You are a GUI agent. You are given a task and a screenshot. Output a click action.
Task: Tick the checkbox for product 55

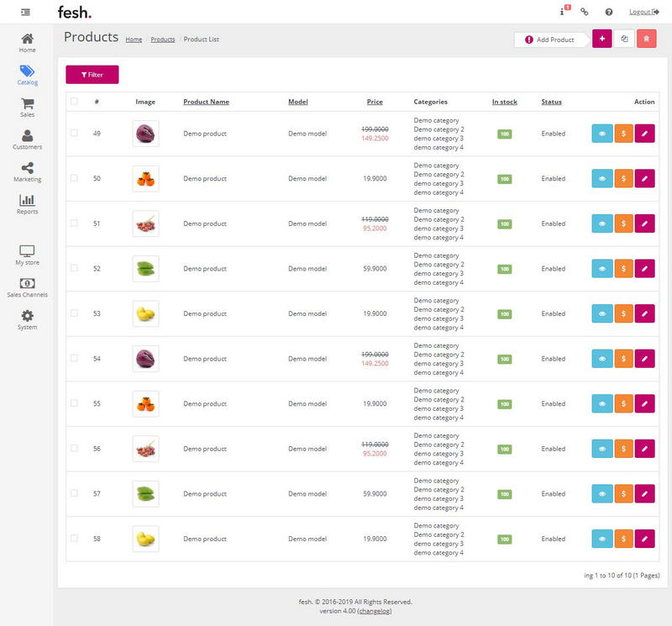tap(74, 403)
